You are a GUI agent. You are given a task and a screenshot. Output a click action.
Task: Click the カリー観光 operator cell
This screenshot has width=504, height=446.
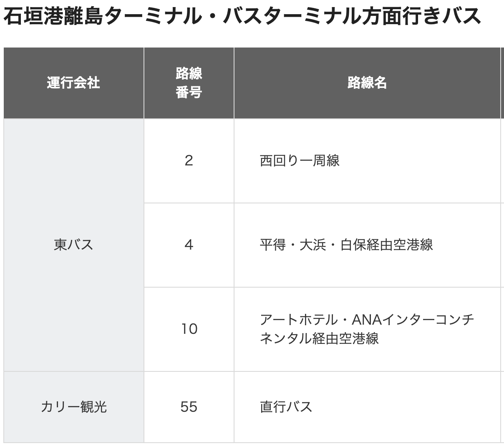click(73, 406)
